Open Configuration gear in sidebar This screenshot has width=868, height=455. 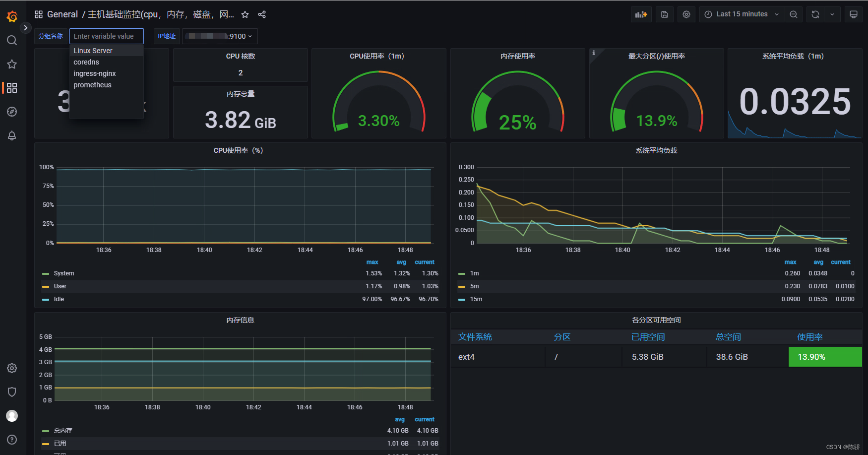pyautogui.click(x=12, y=368)
